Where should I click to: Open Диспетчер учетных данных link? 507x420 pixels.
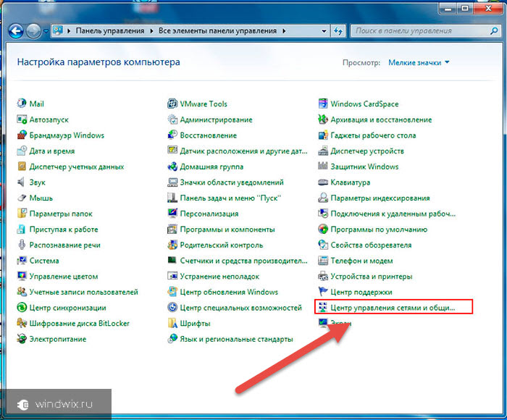tap(77, 167)
